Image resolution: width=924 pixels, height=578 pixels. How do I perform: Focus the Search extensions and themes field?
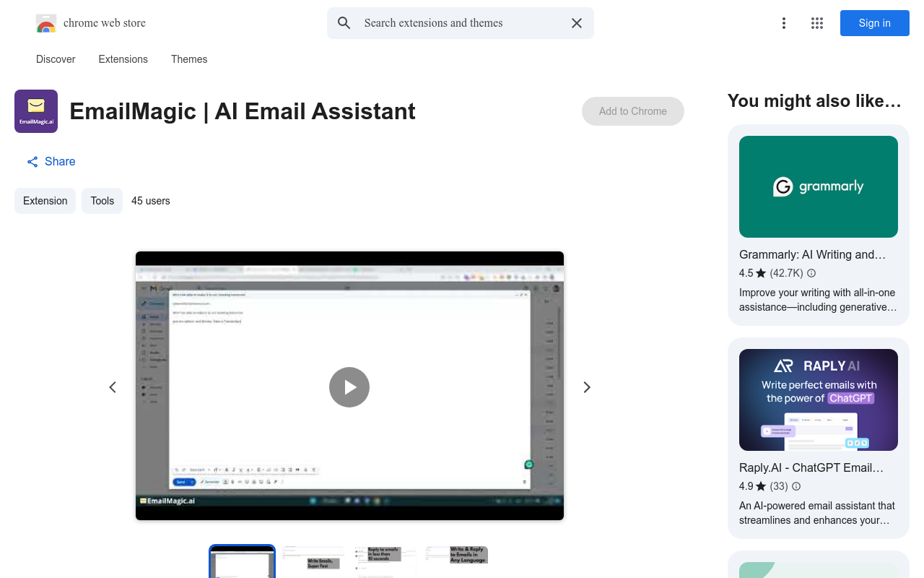click(461, 23)
